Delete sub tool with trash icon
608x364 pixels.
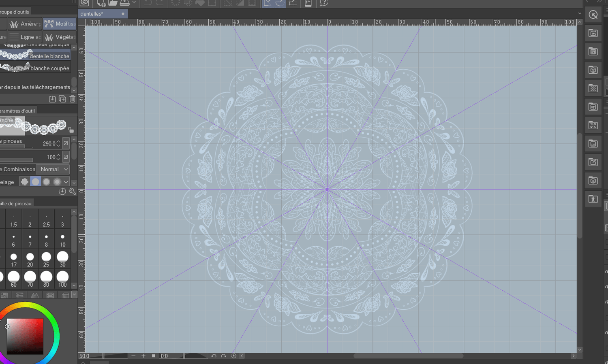point(72,99)
